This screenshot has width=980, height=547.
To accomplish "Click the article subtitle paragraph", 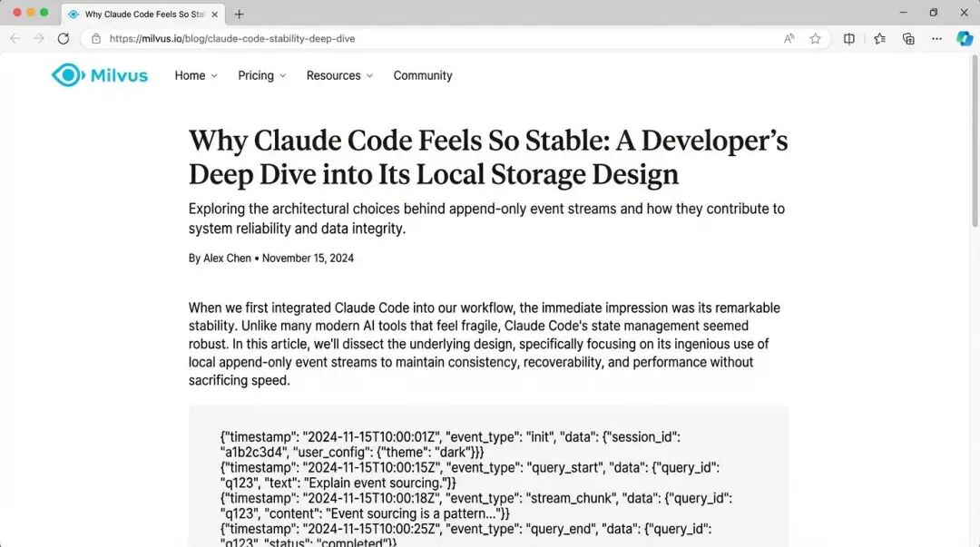I will click(x=487, y=219).
